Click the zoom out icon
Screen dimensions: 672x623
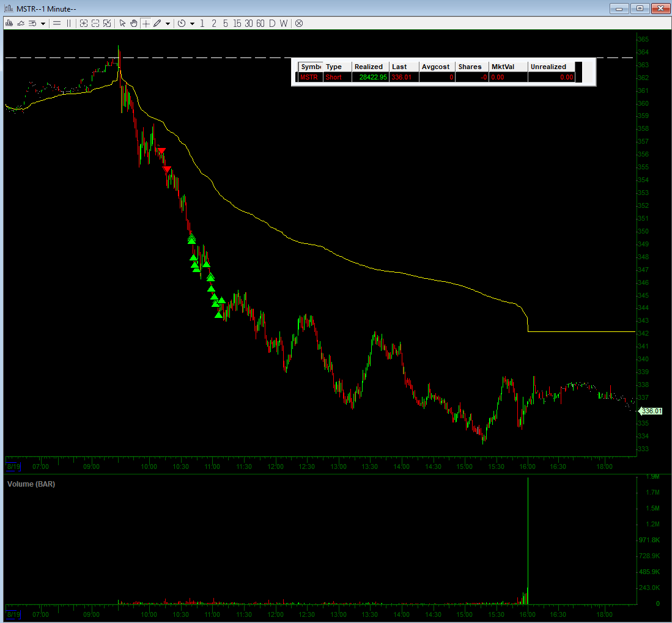[x=95, y=24]
